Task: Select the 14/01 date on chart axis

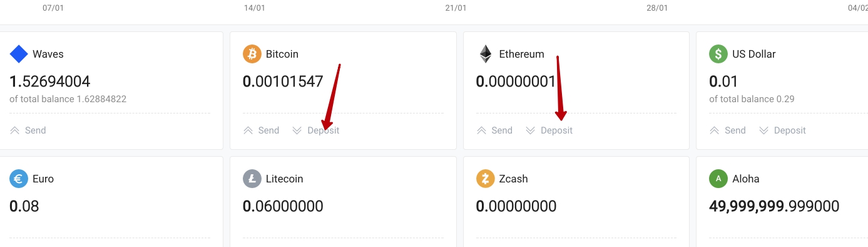Action: [x=254, y=8]
